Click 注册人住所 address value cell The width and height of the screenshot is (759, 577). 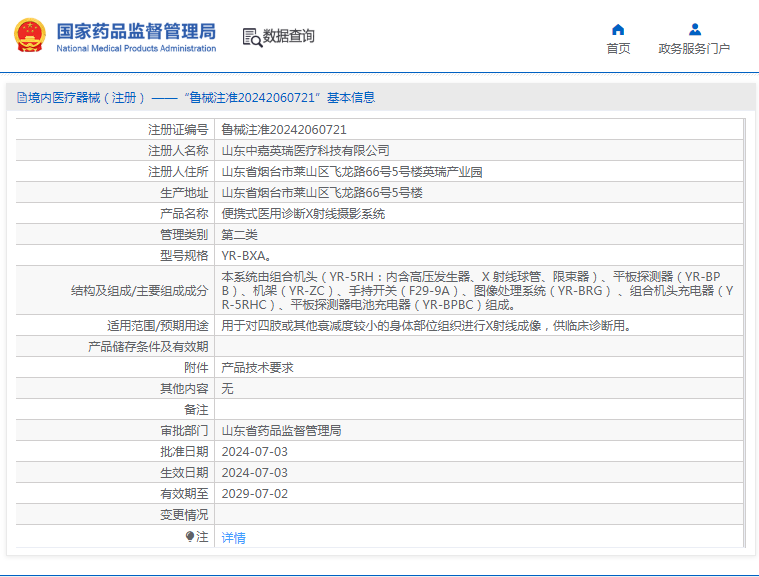(x=352, y=172)
